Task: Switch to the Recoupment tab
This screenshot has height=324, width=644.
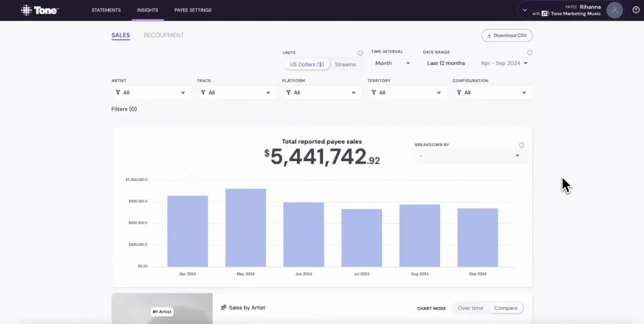Action: click(x=164, y=35)
